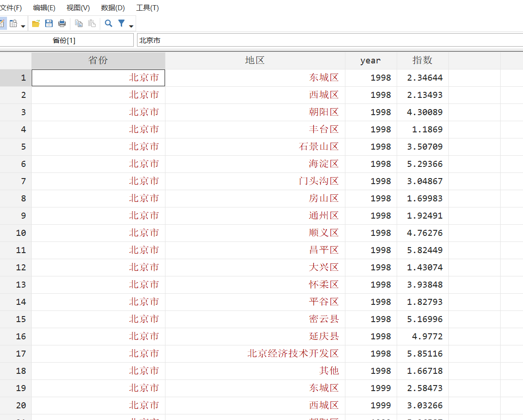The width and height of the screenshot is (523, 420).
Task: Click the 北京市 cell in row 5
Action: 98,147
